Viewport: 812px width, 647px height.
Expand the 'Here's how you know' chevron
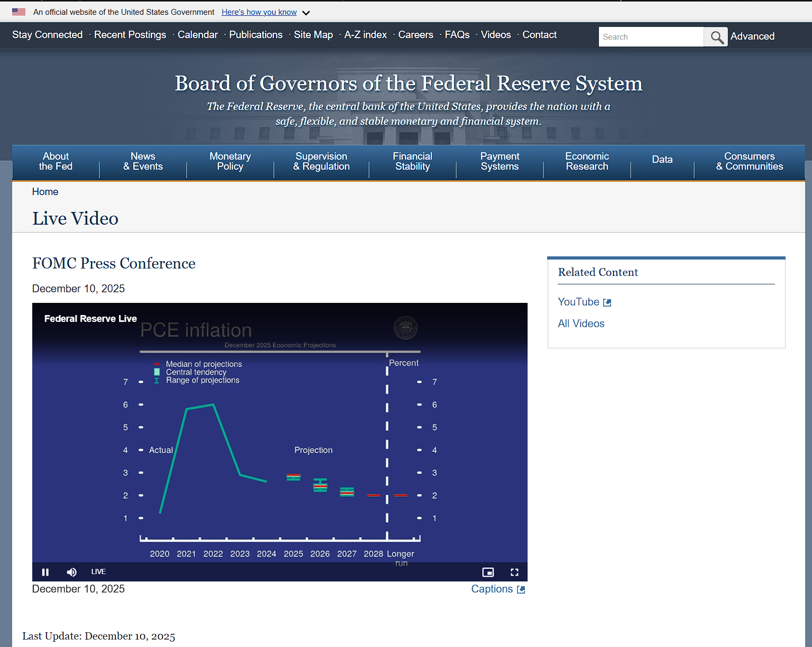pyautogui.click(x=306, y=13)
